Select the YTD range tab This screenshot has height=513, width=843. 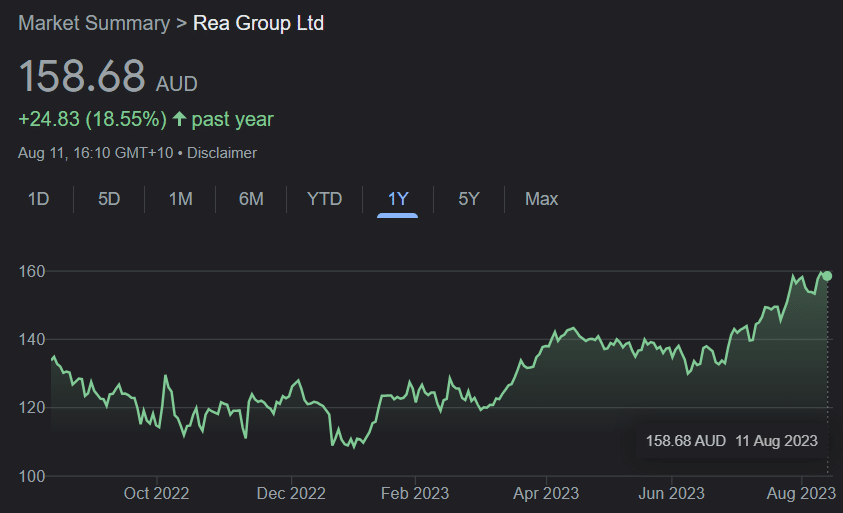click(324, 199)
